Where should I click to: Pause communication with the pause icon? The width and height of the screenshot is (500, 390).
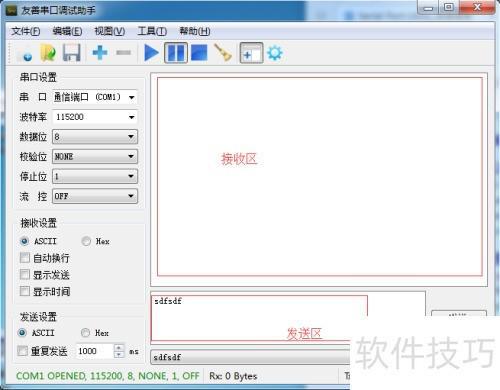click(x=176, y=53)
